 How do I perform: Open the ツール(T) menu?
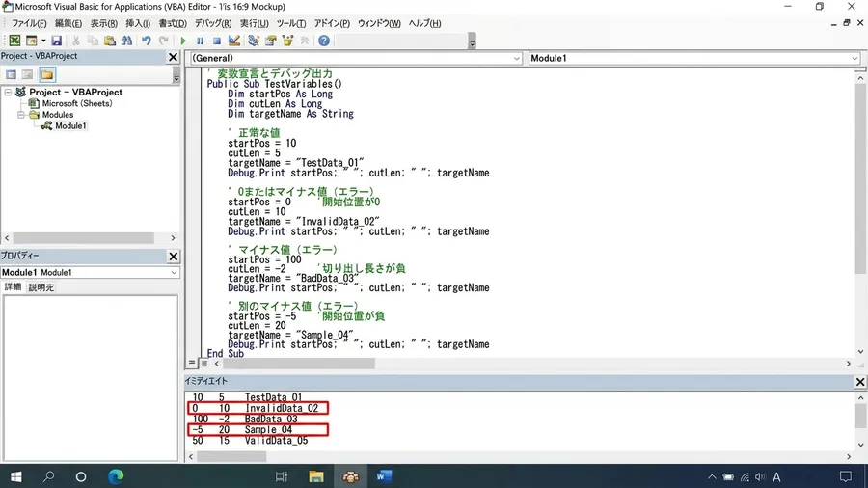pyautogui.click(x=290, y=23)
